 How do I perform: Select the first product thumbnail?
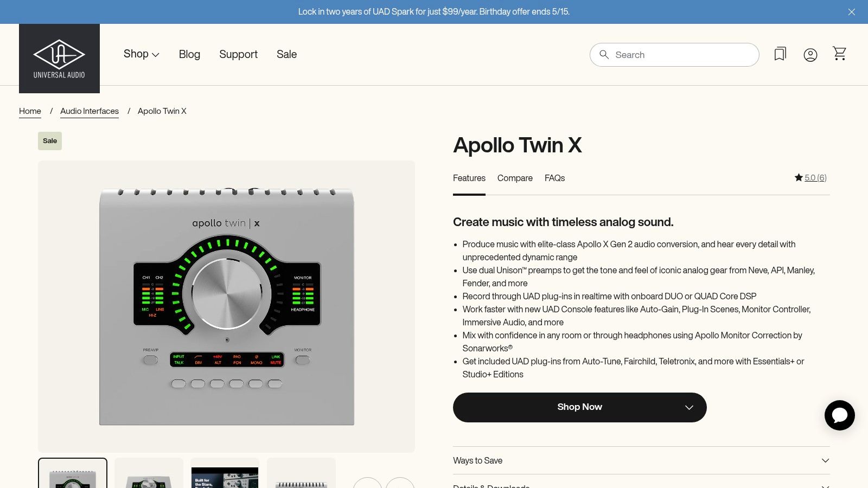click(73, 473)
